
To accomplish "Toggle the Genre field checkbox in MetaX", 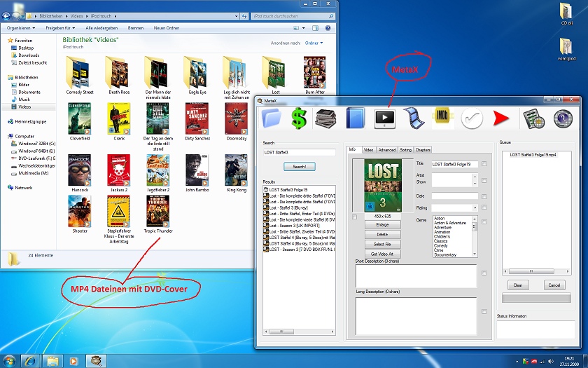I will point(484,222).
